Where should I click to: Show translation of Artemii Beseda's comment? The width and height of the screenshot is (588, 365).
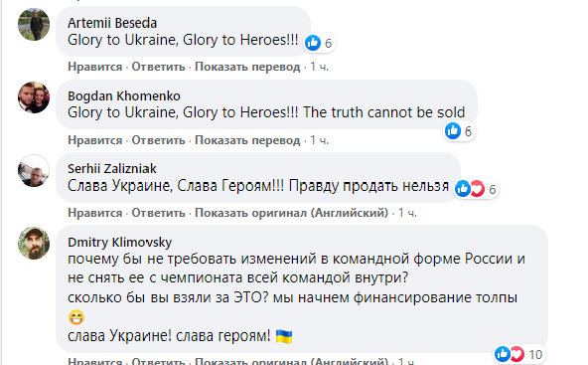(247, 67)
